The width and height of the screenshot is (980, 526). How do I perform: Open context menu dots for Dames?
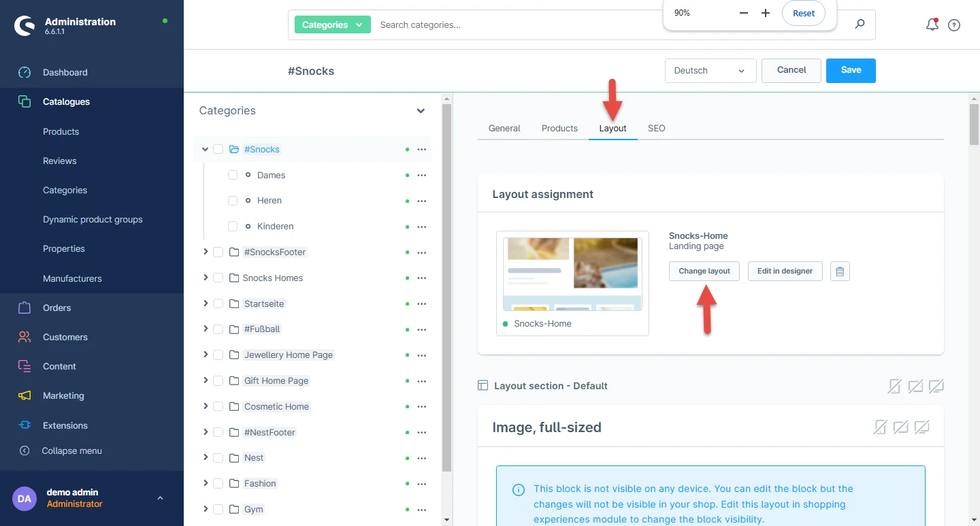[421, 175]
